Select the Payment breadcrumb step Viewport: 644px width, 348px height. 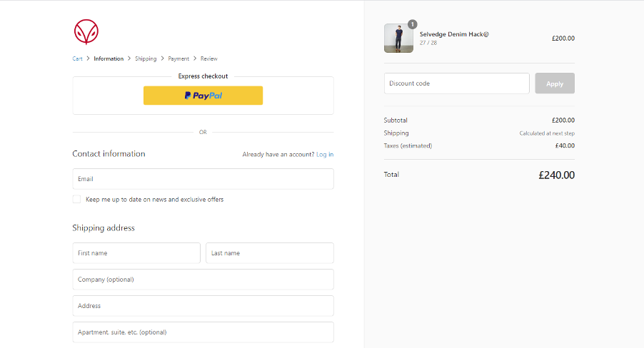pyautogui.click(x=178, y=58)
